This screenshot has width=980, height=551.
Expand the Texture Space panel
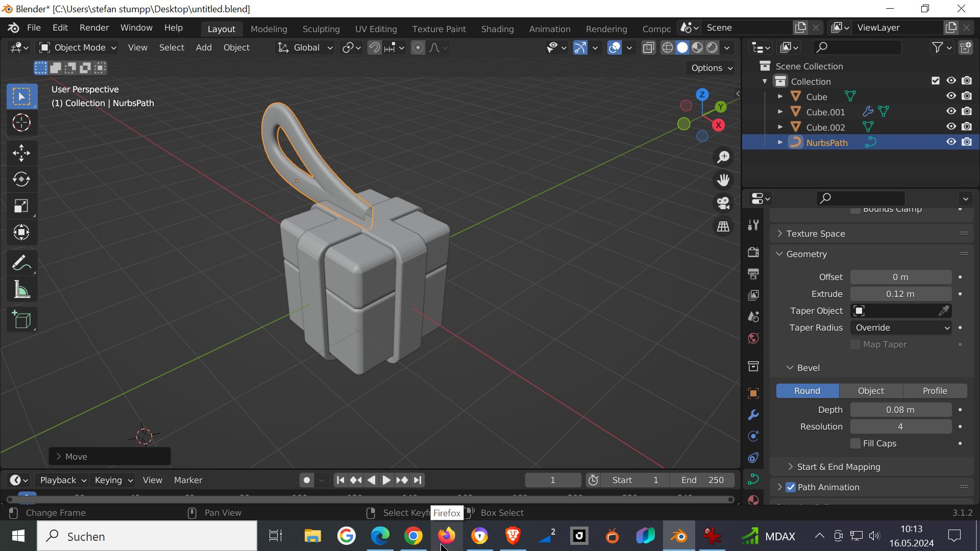815,234
